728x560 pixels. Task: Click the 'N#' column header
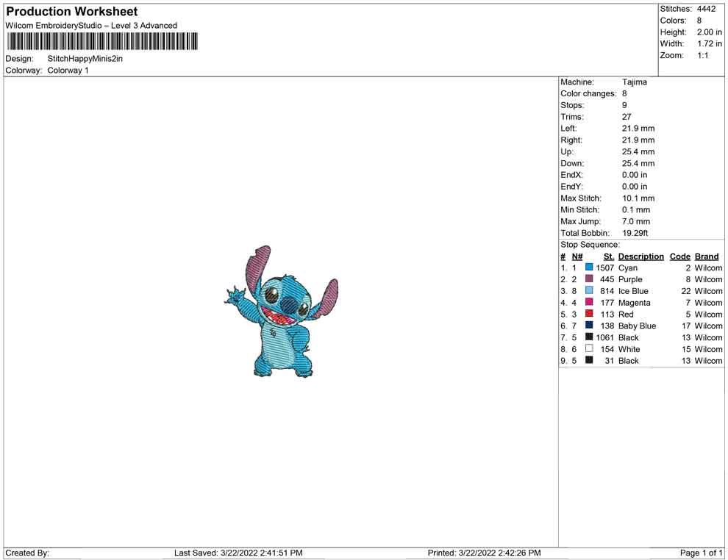click(x=577, y=256)
